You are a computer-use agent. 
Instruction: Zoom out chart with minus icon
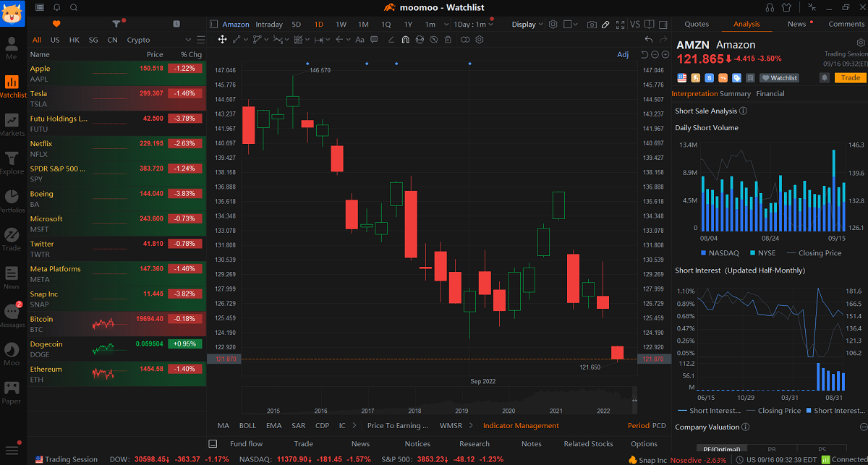coord(655,55)
